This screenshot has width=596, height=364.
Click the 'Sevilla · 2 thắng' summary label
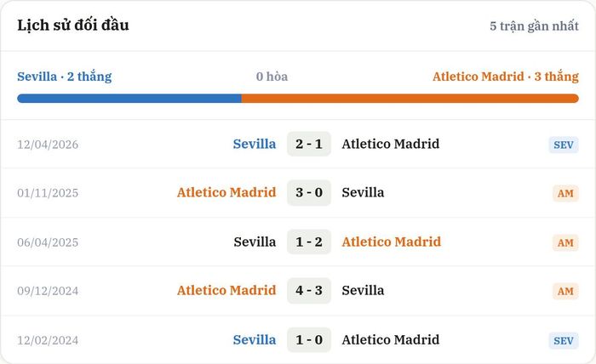[x=64, y=77]
